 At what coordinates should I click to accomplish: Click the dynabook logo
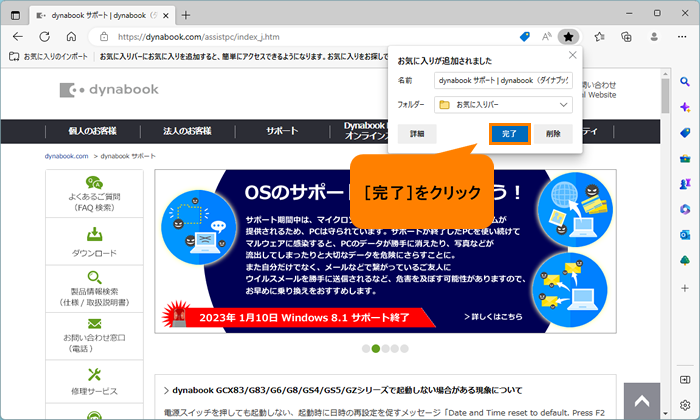click(x=109, y=90)
